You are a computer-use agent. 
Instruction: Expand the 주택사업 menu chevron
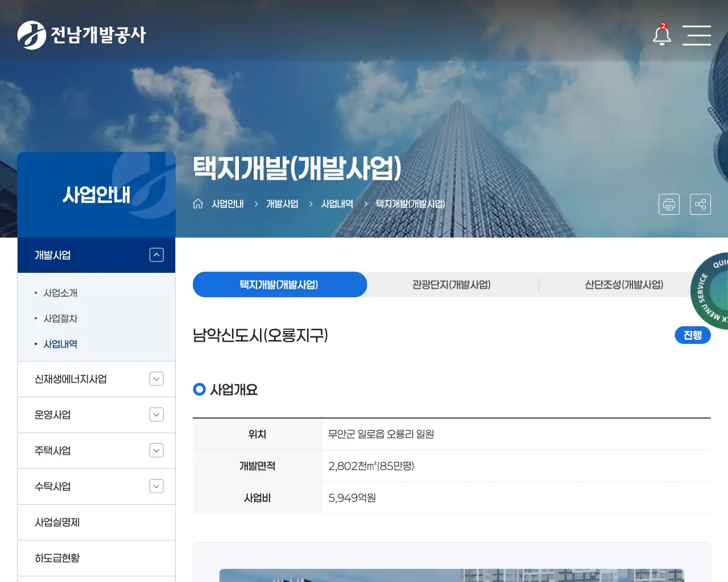pos(156,451)
